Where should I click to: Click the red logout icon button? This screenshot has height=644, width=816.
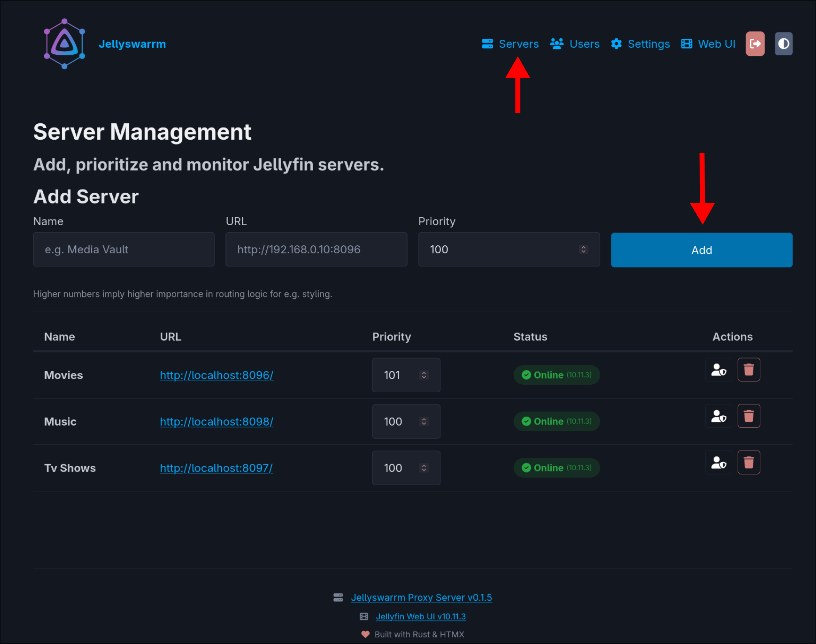tap(755, 44)
